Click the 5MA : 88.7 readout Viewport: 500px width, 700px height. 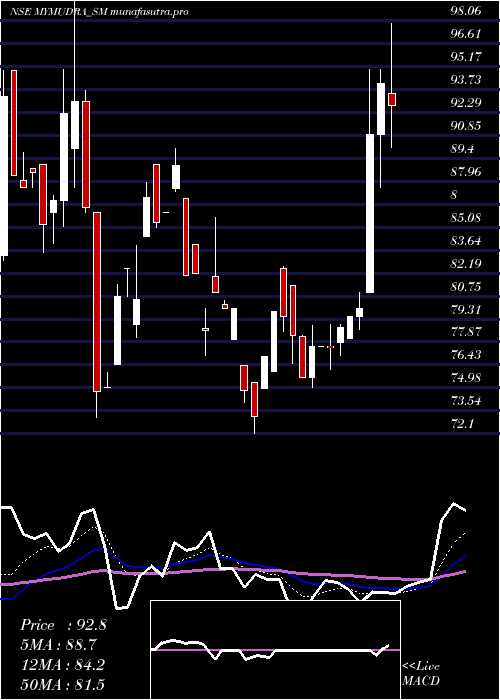coord(58,645)
